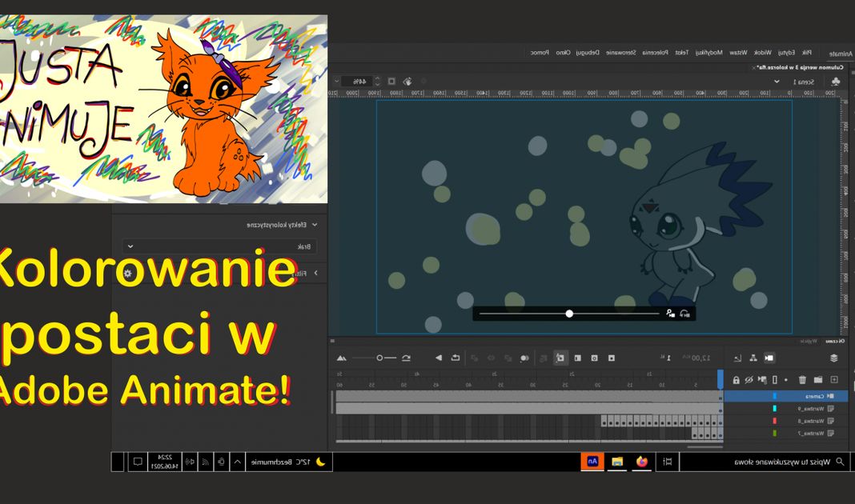
Task: Toggle the auto keyframe button
Action: coord(560,358)
